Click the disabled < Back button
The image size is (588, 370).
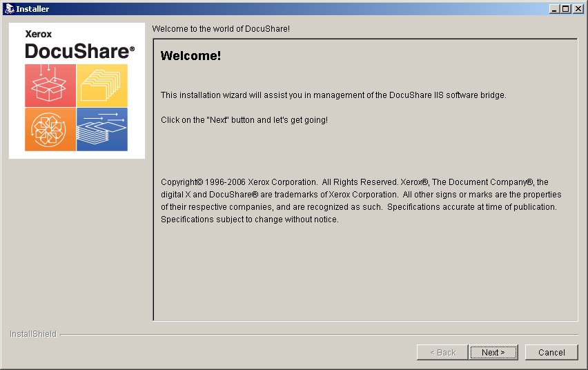point(442,352)
